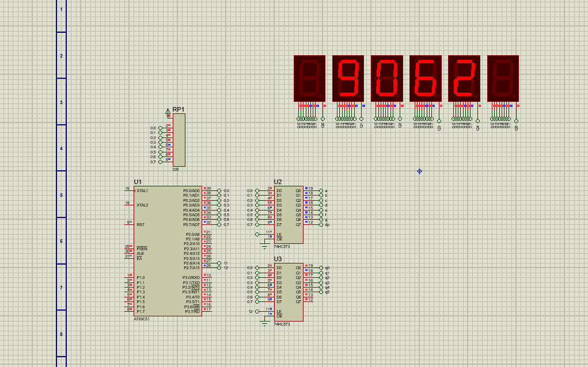This screenshot has height=367, width=588.
Task: Select the 'a' terminal on U2 output Q0
Action: [x=321, y=190]
